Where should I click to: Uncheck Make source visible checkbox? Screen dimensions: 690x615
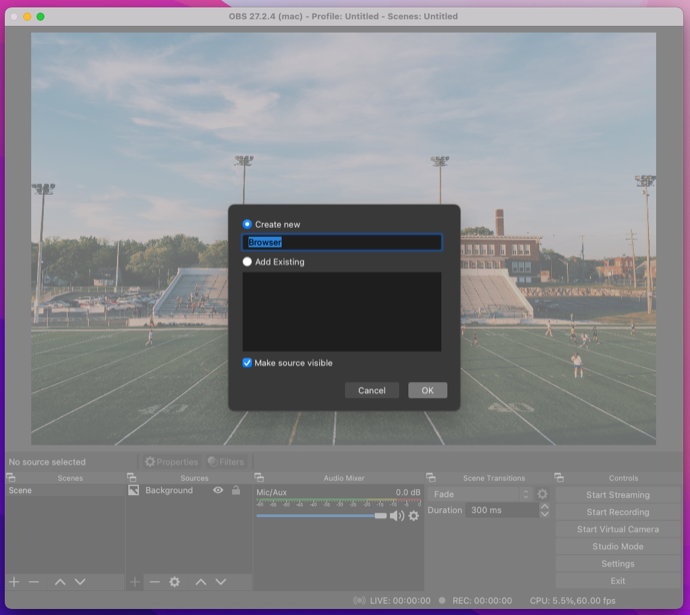(247, 363)
